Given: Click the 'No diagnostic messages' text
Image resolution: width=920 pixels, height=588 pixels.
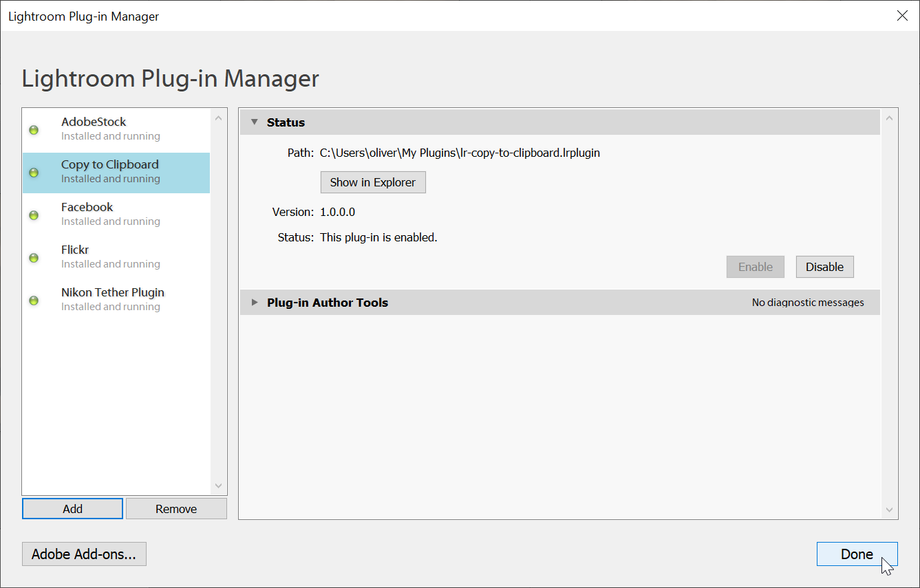Looking at the screenshot, I should [808, 303].
